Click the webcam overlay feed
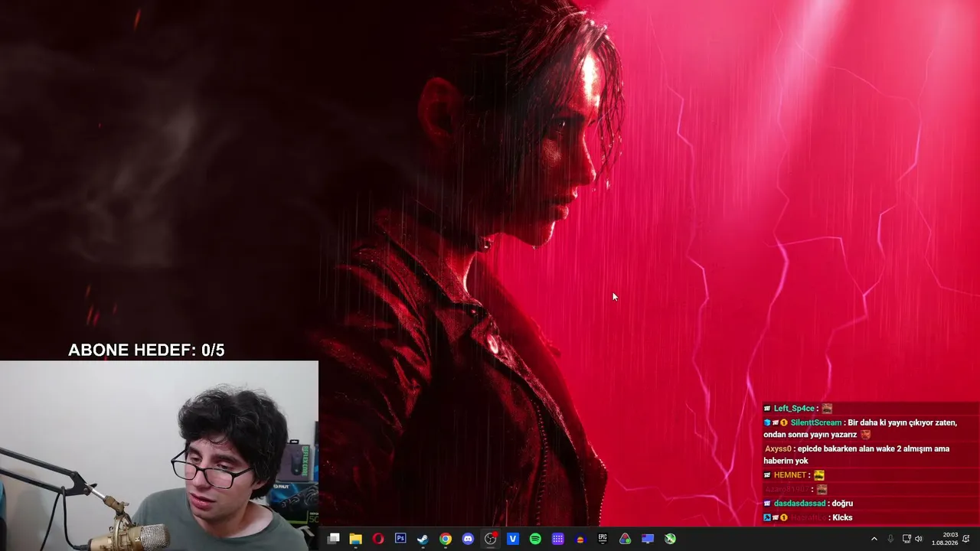This screenshot has width=980, height=551. (159, 456)
